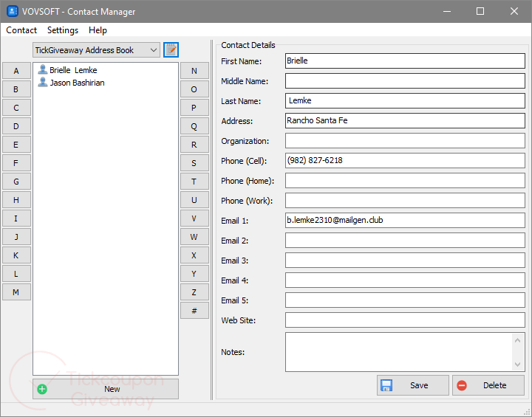Viewport: 532px width, 417px height.
Task: Filter contacts by letter V
Action: click(x=194, y=218)
